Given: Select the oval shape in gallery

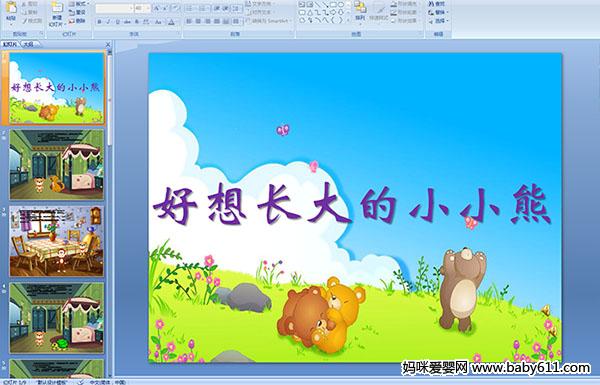Looking at the screenshot, I should pos(341,4).
